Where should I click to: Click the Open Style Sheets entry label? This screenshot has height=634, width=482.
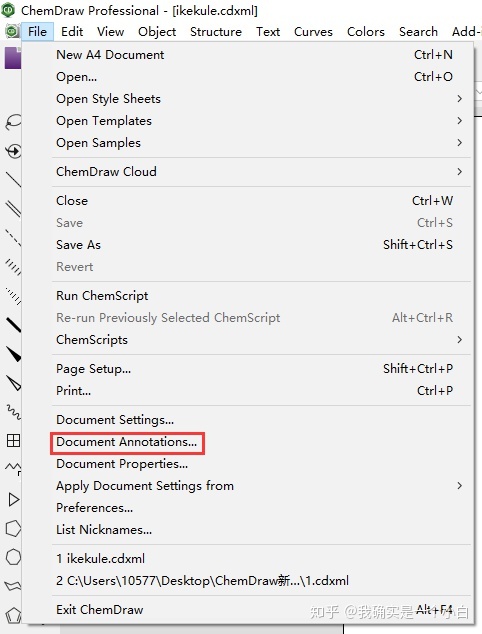point(108,99)
